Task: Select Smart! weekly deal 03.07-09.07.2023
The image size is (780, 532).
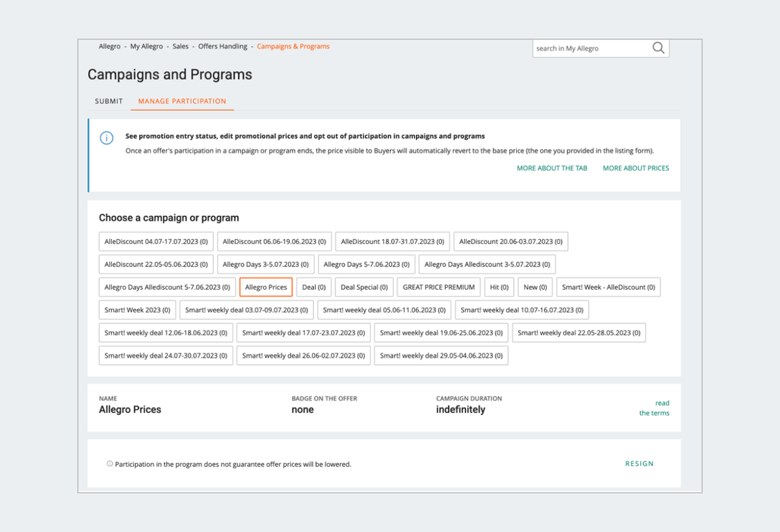Action: [x=247, y=310]
